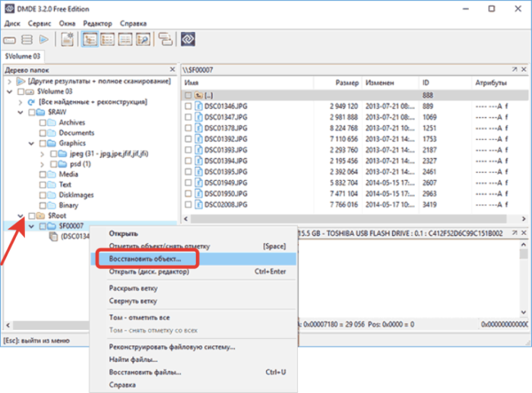Viewport: 532px width, 393px height.
Task: Collapse the $Volume 03 tree node
Action: click(10, 92)
